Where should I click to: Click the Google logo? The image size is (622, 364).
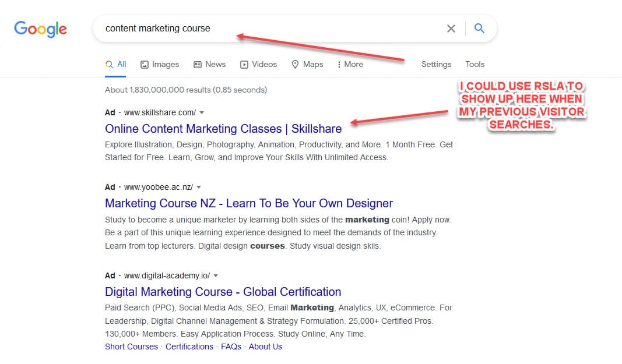pyautogui.click(x=40, y=29)
